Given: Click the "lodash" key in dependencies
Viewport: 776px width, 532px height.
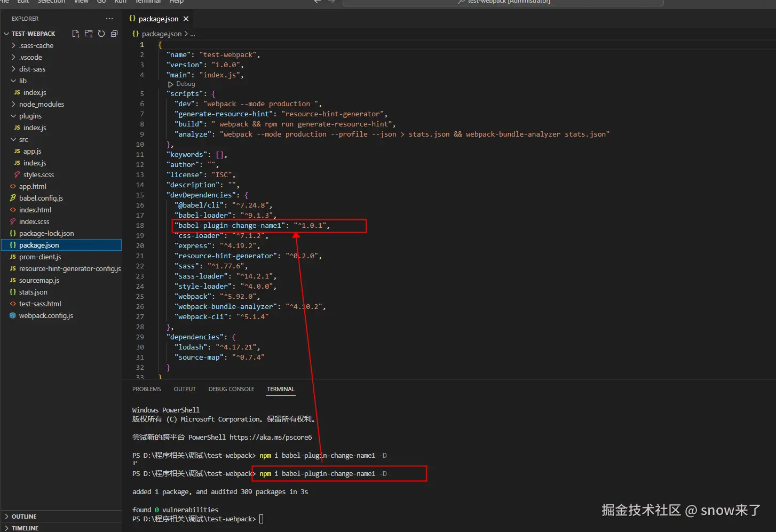Looking at the screenshot, I should click(191, 347).
